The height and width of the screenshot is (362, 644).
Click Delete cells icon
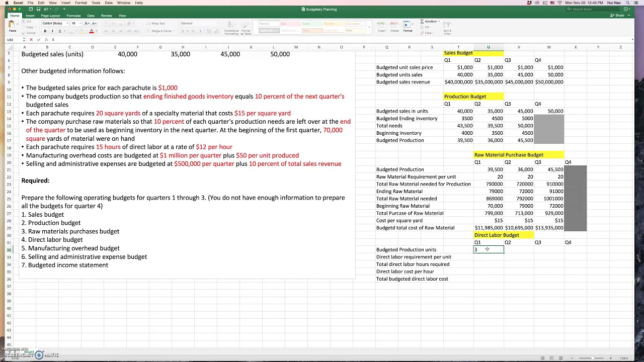pyautogui.click(x=394, y=24)
